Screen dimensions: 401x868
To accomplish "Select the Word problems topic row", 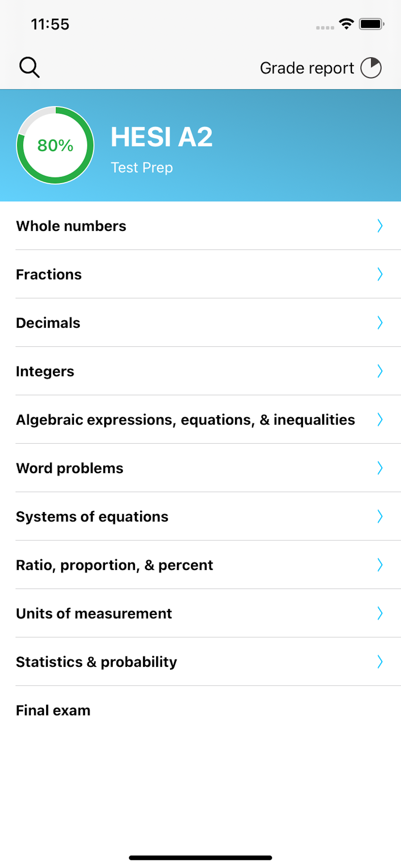I will [x=200, y=468].
